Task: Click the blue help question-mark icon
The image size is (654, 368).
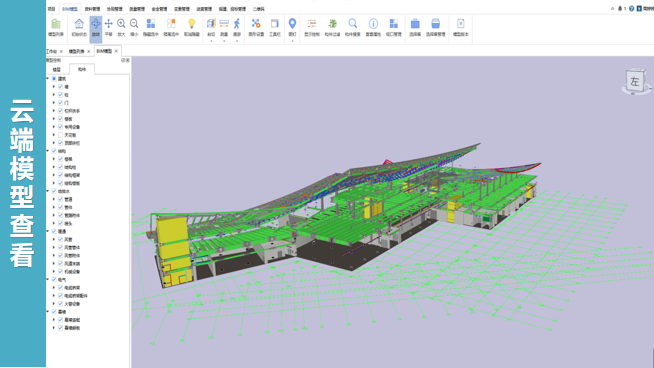Action: 631,8
